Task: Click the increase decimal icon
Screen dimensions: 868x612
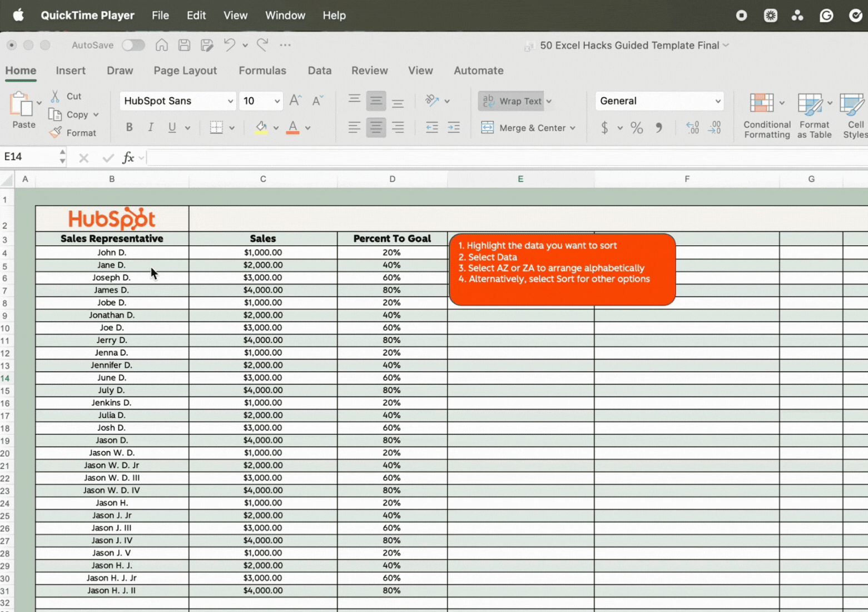Action: pos(692,127)
